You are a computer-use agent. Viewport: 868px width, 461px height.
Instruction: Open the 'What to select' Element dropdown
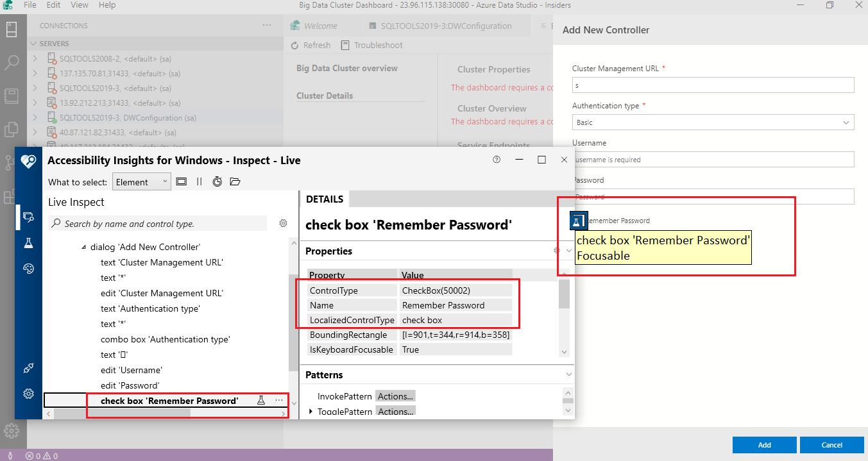141,181
